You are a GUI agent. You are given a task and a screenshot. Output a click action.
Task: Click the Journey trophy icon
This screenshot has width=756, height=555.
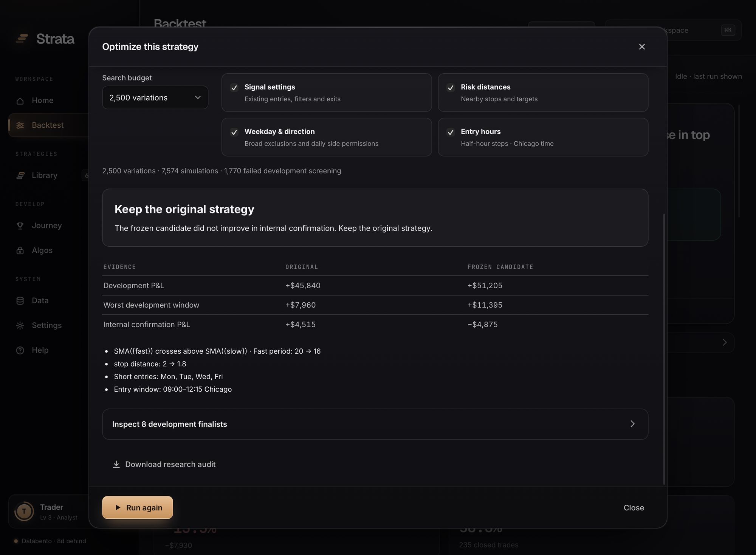[20, 226]
